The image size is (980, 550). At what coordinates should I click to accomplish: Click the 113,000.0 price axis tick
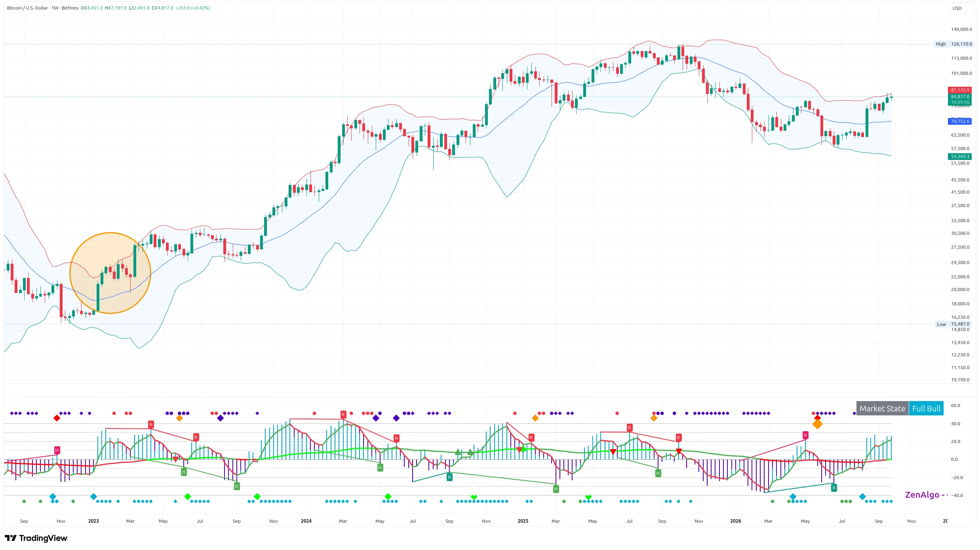961,58
